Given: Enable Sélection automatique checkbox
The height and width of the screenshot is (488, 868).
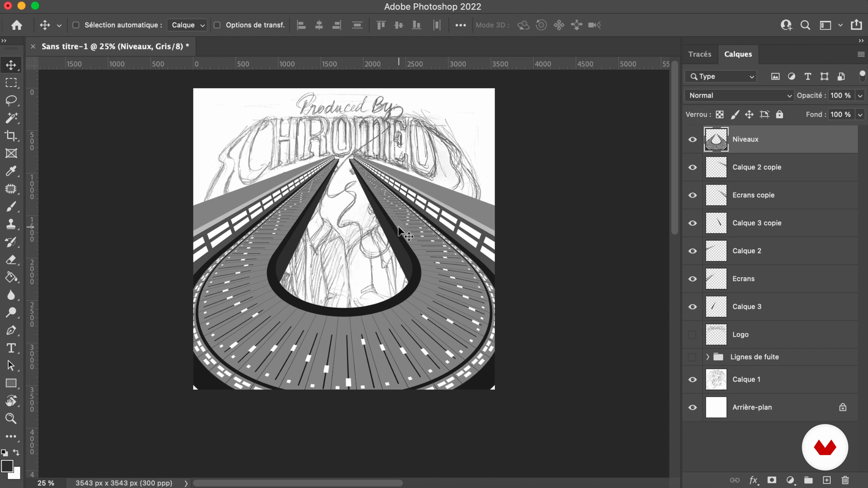Looking at the screenshot, I should pos(76,25).
